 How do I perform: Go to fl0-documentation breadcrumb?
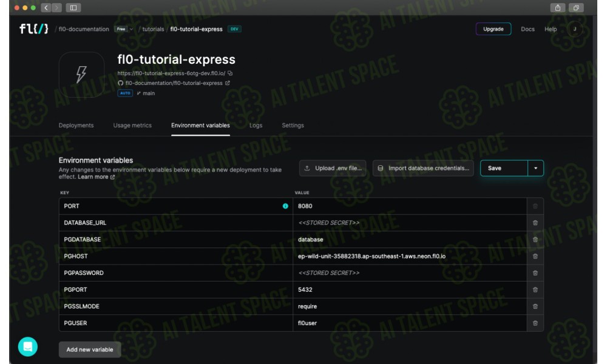(84, 29)
